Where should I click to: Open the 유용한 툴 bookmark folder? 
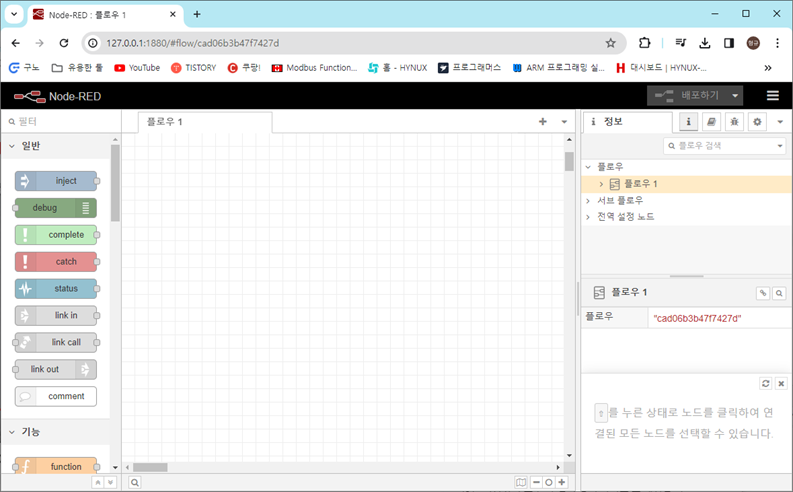[77, 68]
